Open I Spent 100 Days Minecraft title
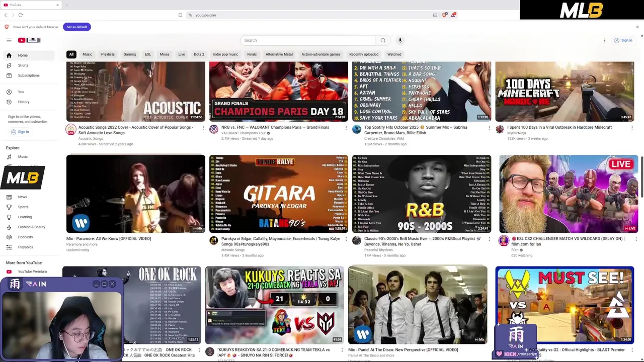644x362 pixels. (559, 127)
